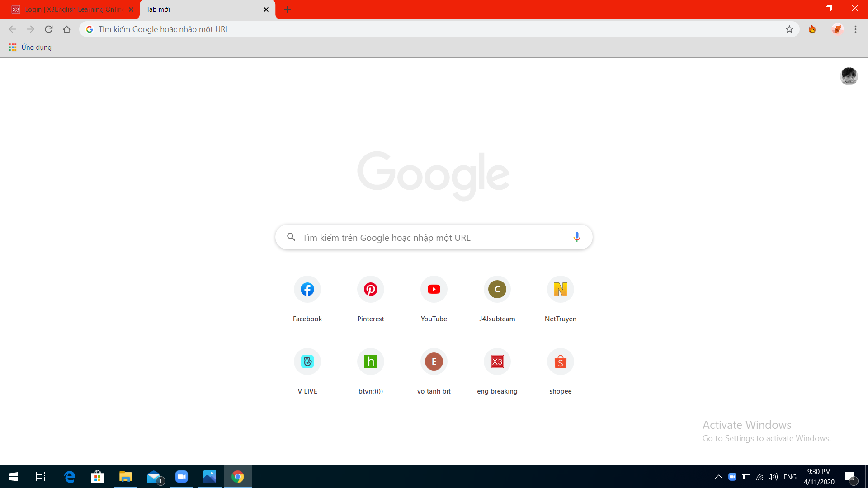The width and height of the screenshot is (868, 488).
Task: Expand the Chrome profile avatar
Action: tap(847, 76)
